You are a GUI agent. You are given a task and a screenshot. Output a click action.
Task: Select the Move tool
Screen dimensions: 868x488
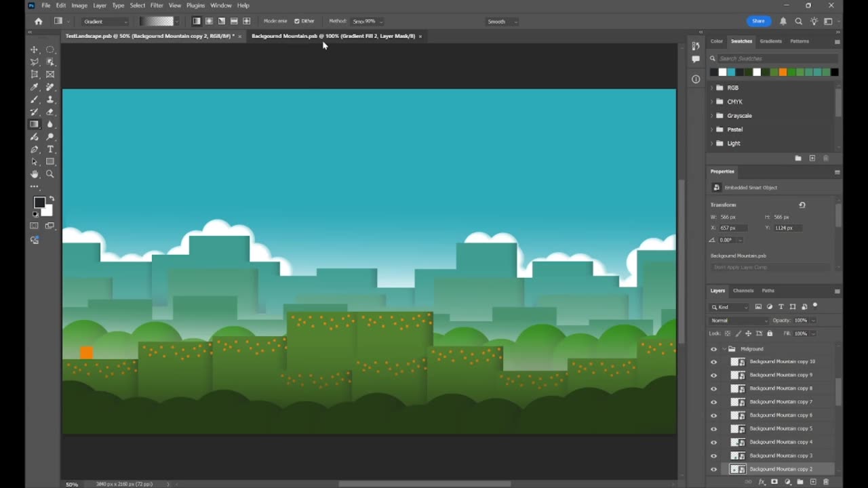coord(35,49)
